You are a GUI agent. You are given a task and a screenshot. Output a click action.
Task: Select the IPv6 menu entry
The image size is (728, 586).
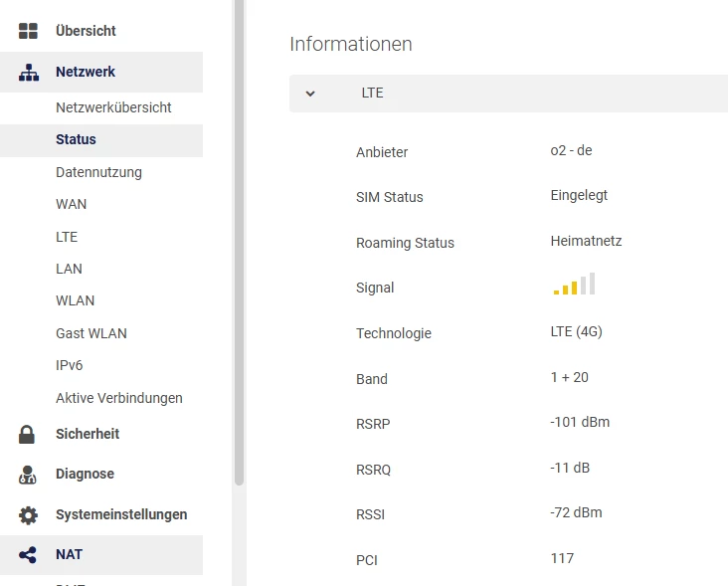tap(69, 365)
